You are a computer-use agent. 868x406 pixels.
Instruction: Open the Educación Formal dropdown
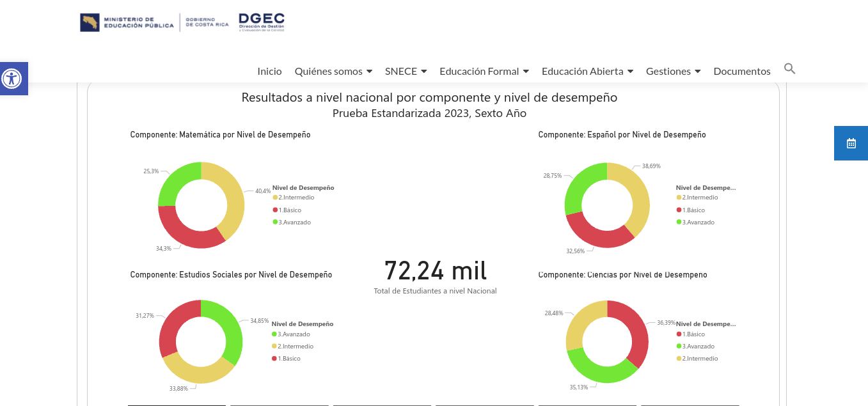pos(484,71)
